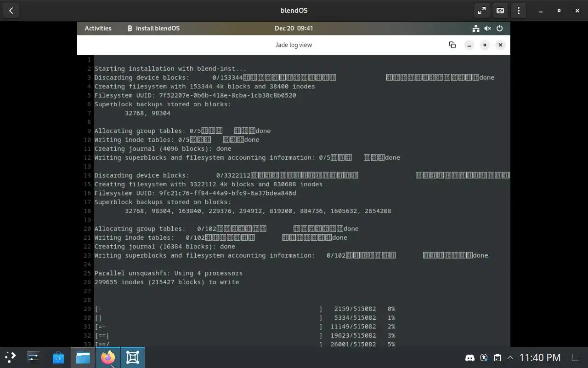Click 'Creating filesystem with 153344 4k blocks' line
This screenshot has width=588, height=368.
pyautogui.click(x=205, y=86)
